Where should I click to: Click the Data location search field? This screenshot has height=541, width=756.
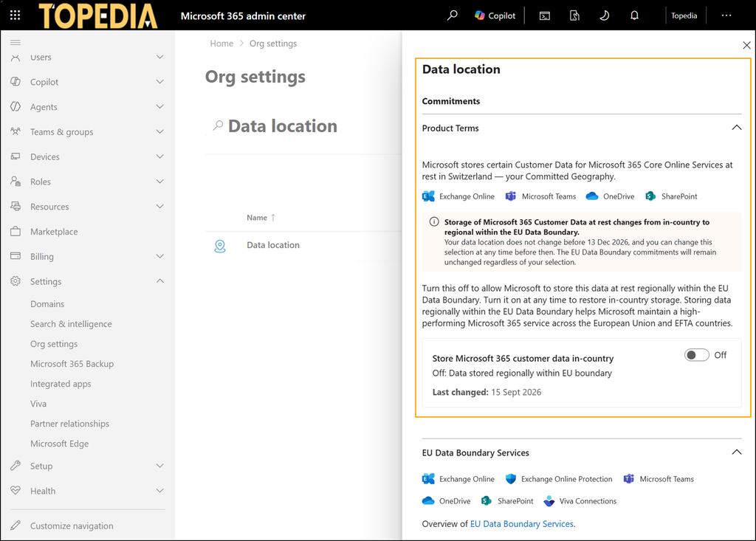coord(303,126)
